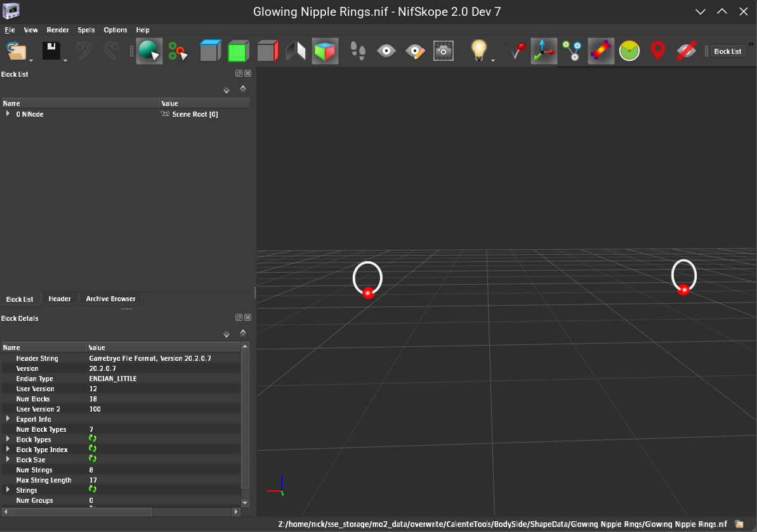Expand the 0 NiNode tree row
Viewport: 757px width, 532px height.
(x=8, y=114)
